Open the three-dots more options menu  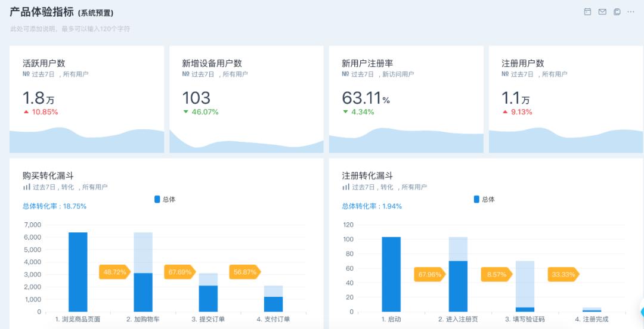click(631, 12)
